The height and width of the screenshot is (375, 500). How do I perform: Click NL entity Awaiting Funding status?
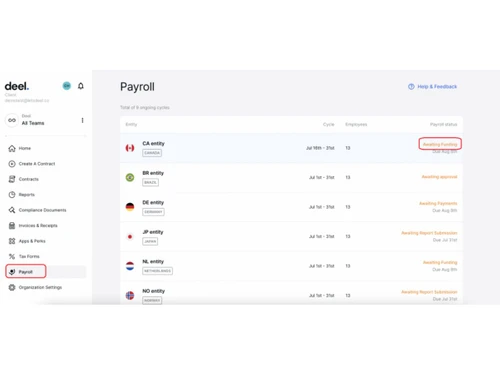coord(440,262)
